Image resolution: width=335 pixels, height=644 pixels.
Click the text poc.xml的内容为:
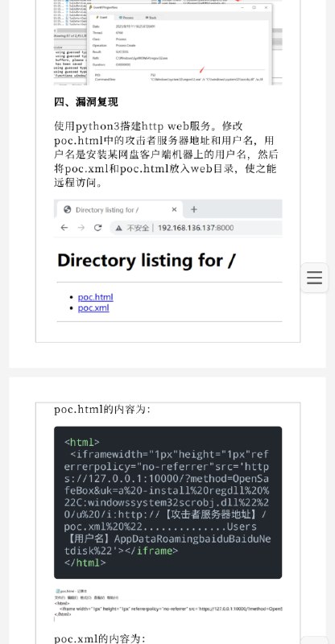click(x=100, y=638)
